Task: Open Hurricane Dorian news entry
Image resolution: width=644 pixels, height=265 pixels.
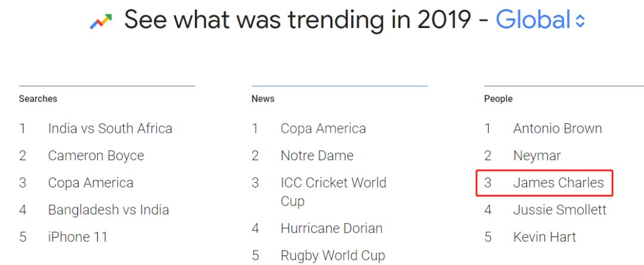Action: click(332, 228)
